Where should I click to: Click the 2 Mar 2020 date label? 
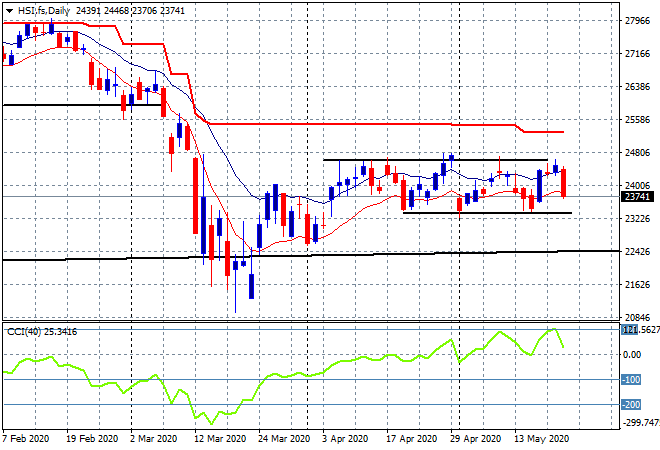point(153,439)
